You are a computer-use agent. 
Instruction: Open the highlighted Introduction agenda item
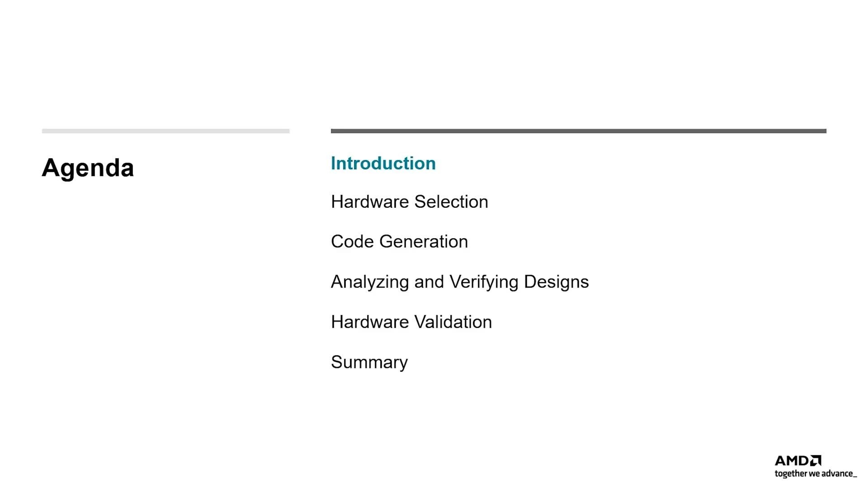pos(383,163)
